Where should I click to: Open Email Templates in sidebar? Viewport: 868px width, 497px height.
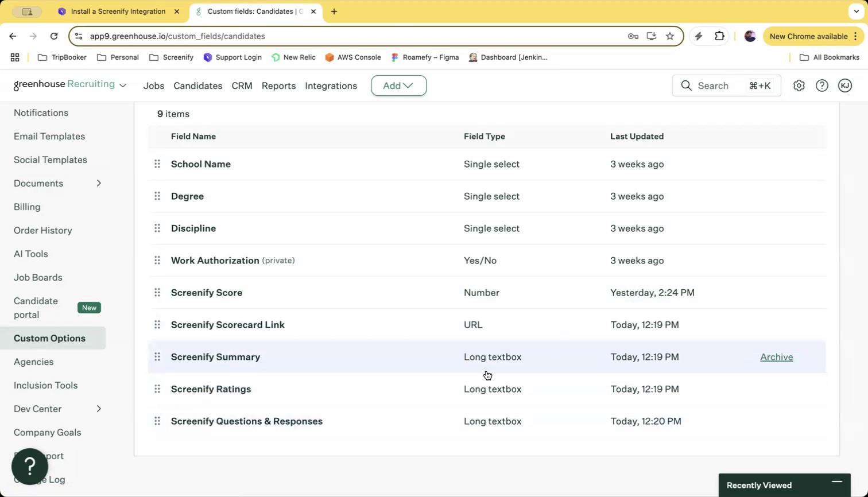point(49,137)
